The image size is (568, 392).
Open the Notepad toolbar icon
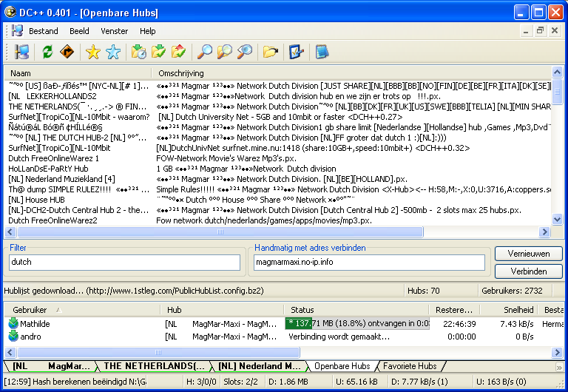(x=322, y=52)
